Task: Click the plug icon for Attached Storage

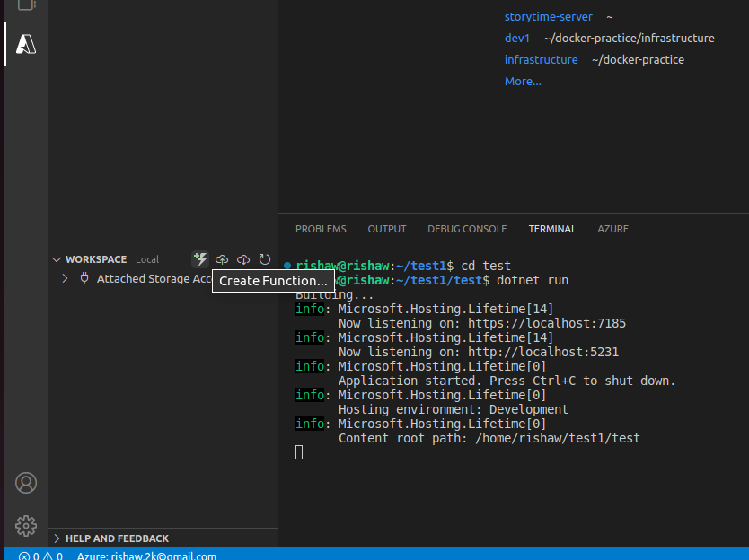Action: [84, 279]
